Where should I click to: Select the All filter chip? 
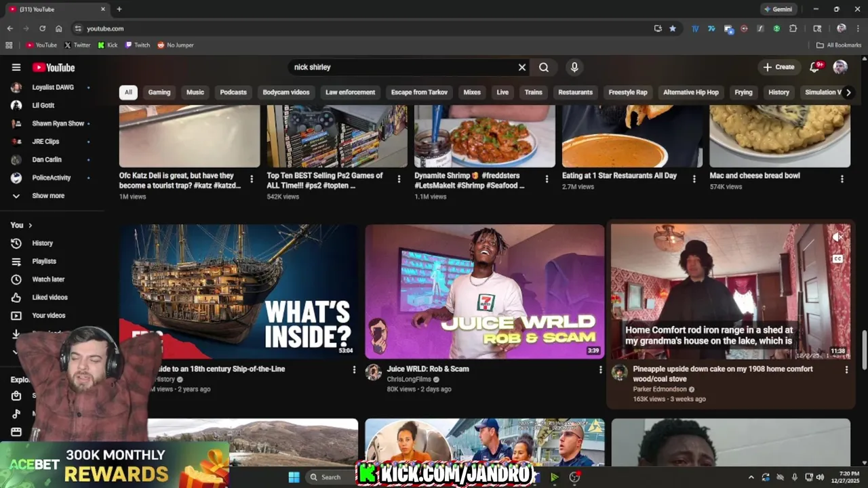128,92
